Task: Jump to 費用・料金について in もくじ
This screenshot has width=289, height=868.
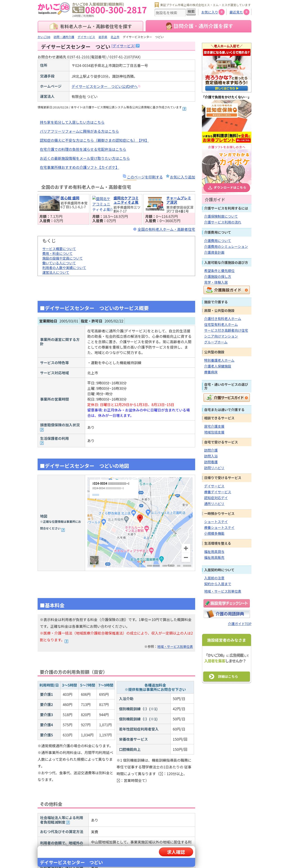Action: 57,253
